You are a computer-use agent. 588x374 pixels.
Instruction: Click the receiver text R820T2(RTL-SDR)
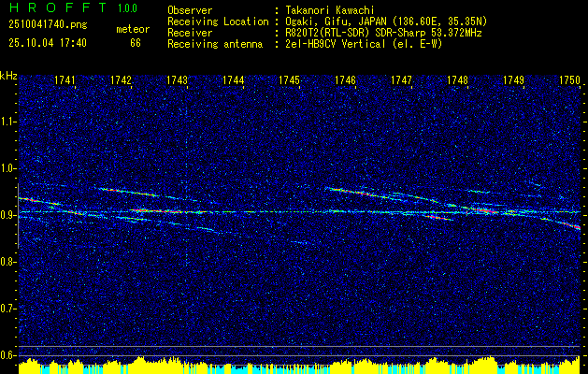click(326, 33)
